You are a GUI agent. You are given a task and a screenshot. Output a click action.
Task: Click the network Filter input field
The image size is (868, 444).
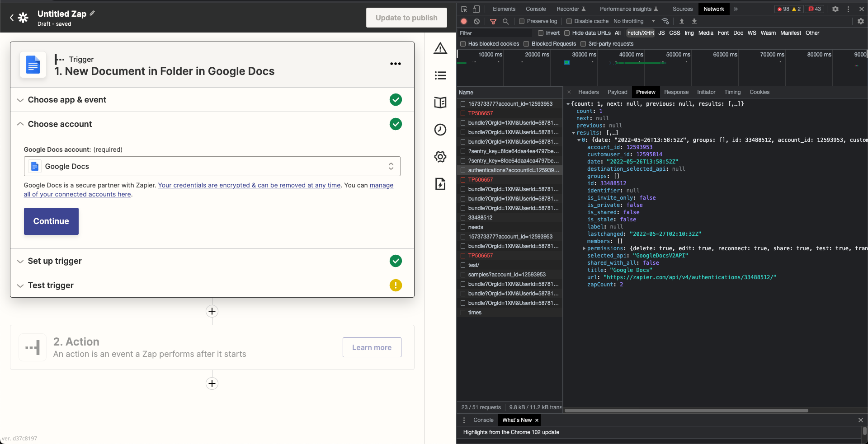(495, 33)
